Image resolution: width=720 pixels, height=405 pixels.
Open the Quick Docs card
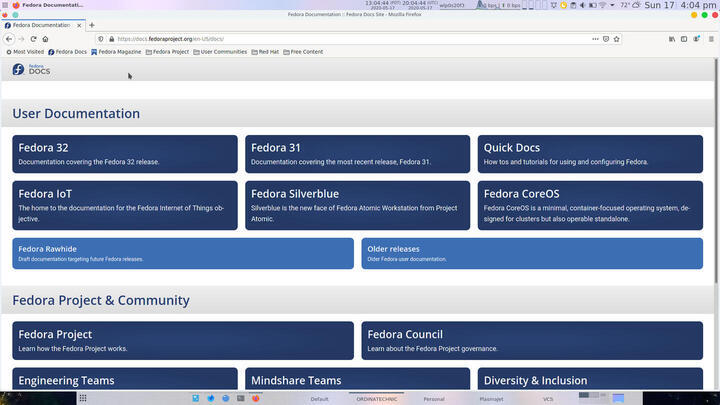pyautogui.click(x=590, y=154)
